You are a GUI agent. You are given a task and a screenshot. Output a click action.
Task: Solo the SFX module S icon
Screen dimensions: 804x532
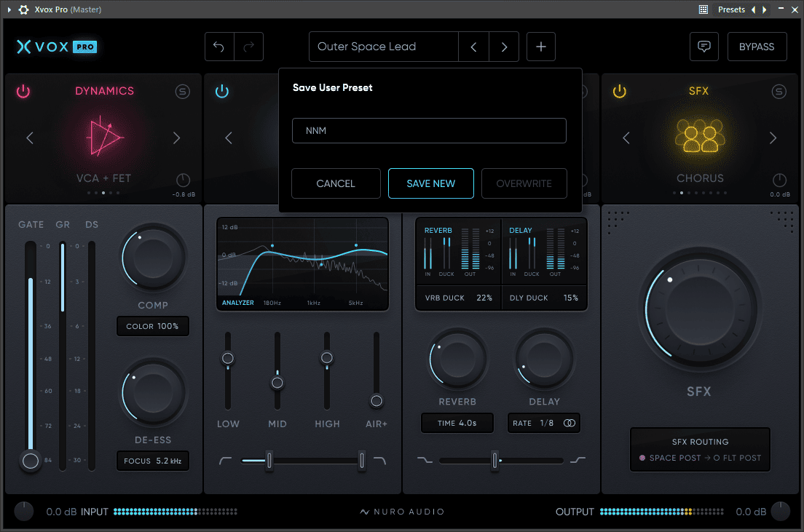point(779,91)
